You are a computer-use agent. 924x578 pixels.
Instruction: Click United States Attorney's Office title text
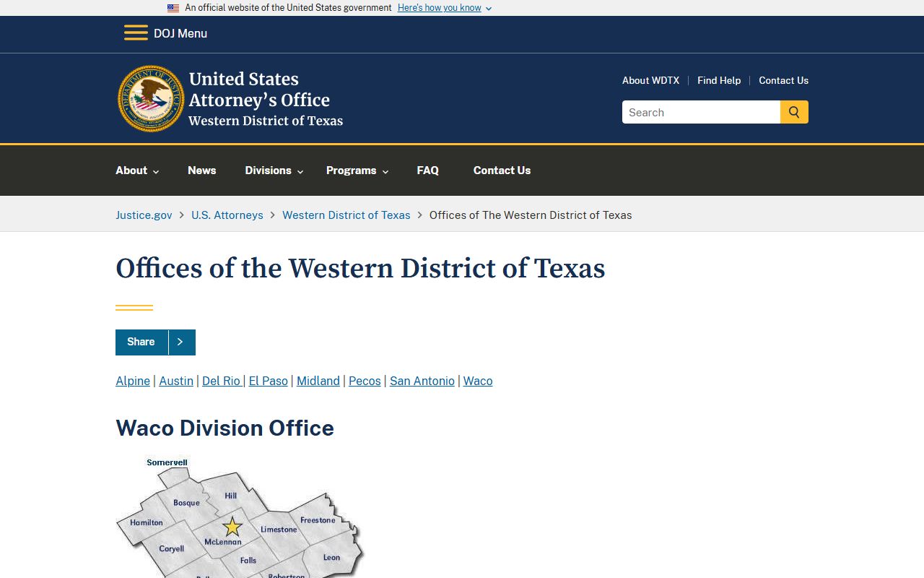tap(259, 90)
